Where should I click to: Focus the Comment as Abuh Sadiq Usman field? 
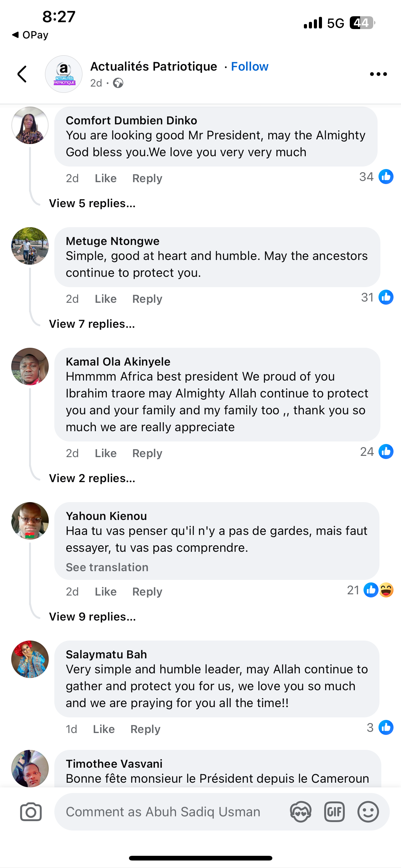click(x=168, y=812)
